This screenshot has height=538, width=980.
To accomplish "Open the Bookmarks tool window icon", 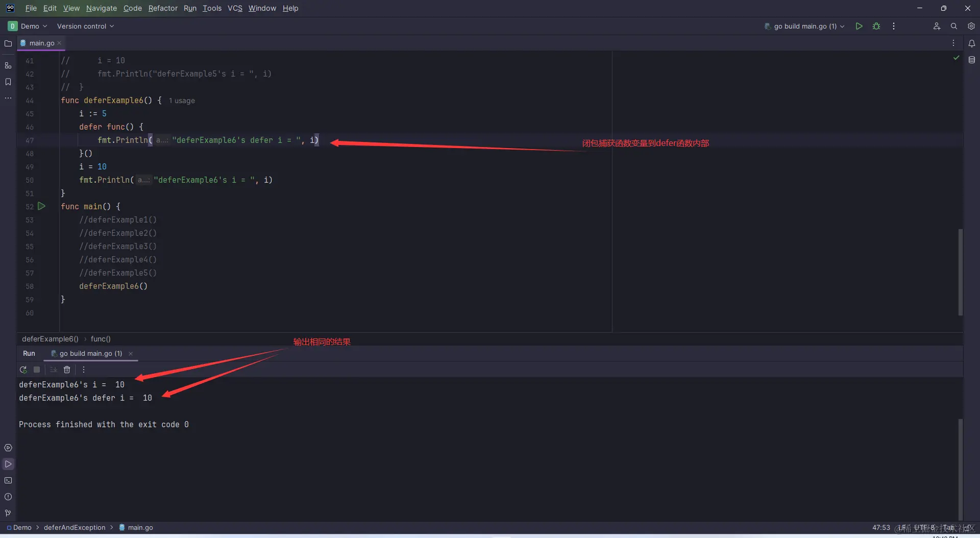I will point(8,82).
